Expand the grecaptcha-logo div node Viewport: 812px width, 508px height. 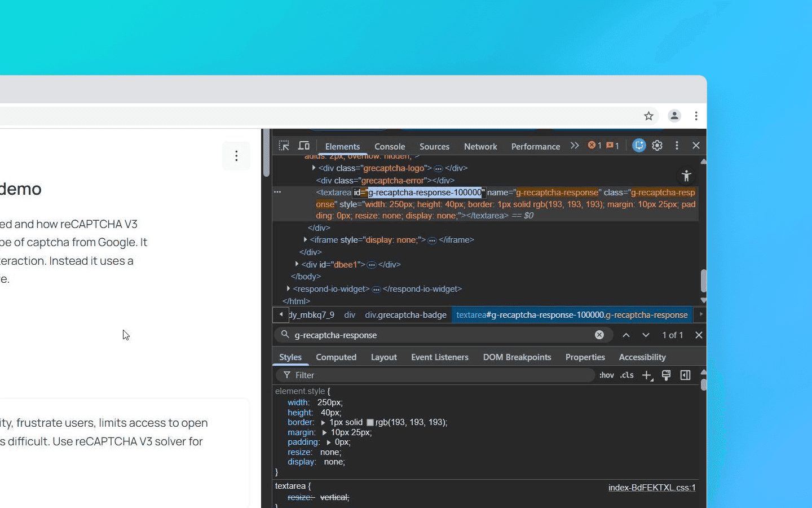tap(314, 168)
